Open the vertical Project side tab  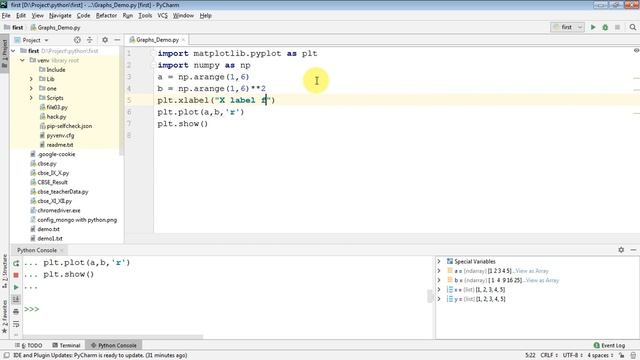(4, 54)
